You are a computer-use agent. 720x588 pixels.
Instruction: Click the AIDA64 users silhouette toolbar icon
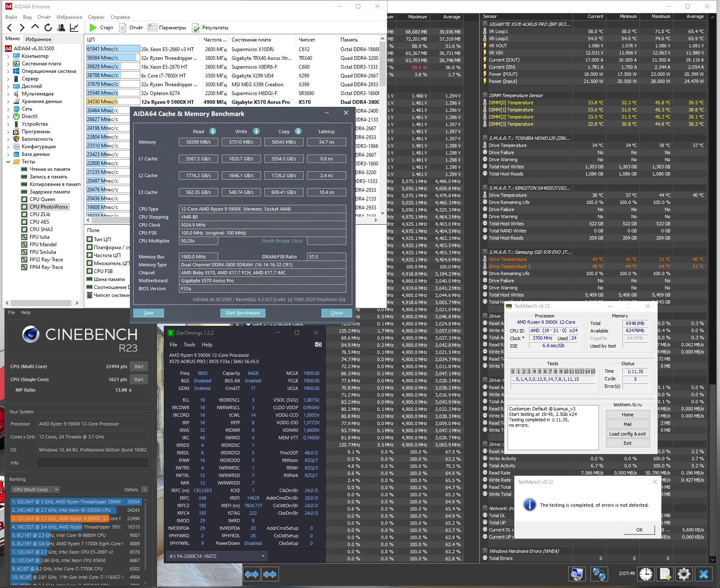(61, 28)
